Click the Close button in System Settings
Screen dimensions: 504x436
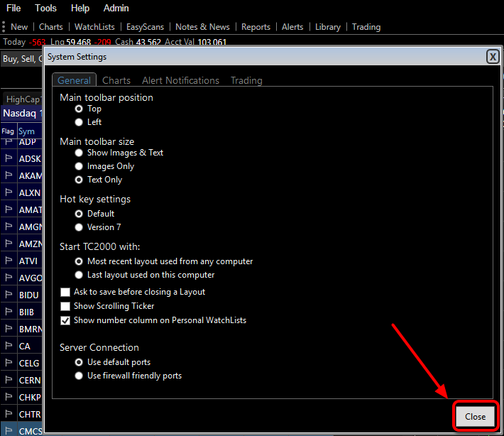tap(475, 417)
